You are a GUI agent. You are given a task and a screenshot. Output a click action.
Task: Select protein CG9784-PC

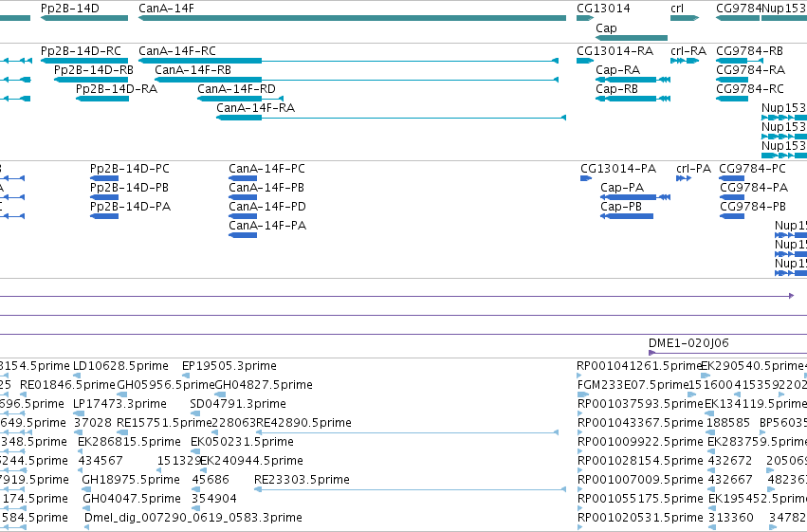[732, 178]
